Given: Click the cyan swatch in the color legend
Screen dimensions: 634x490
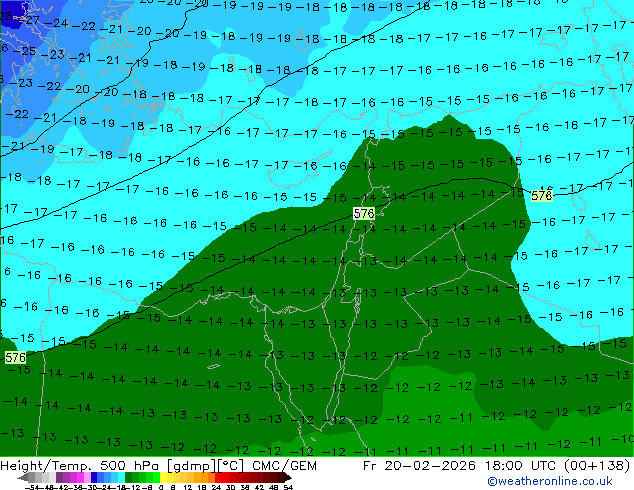Looking at the screenshot, I should pos(121,477).
